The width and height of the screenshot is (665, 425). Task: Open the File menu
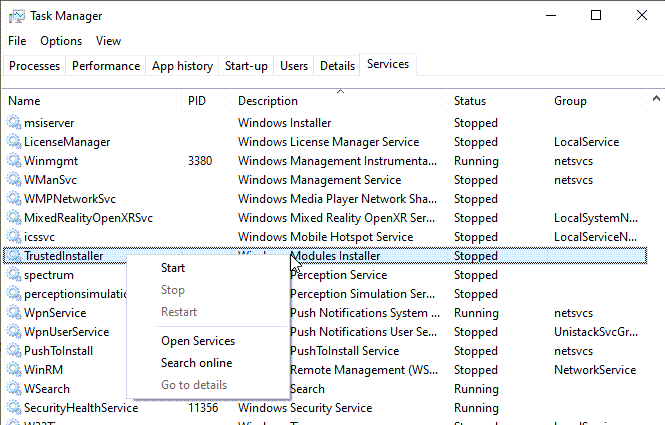coord(17,41)
